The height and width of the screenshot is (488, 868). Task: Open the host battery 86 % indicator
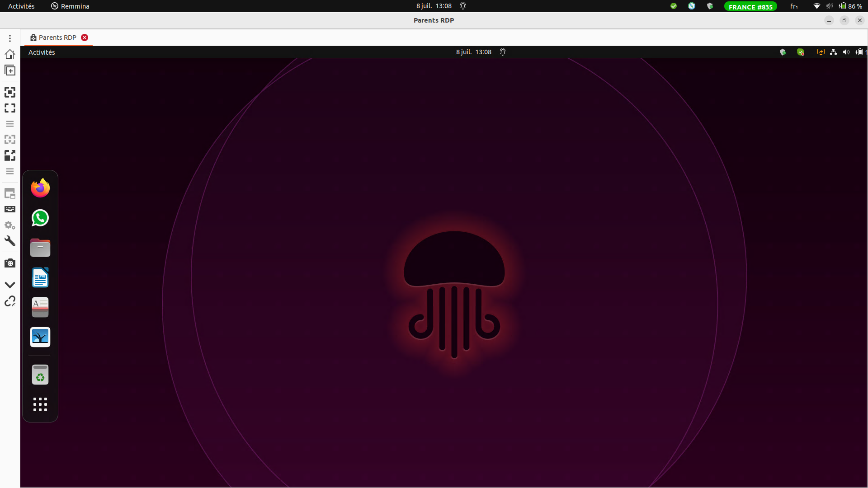850,6
